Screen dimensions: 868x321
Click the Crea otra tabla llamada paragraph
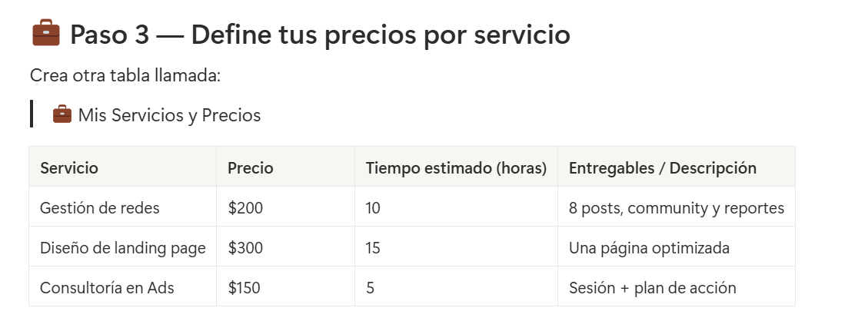125,75
